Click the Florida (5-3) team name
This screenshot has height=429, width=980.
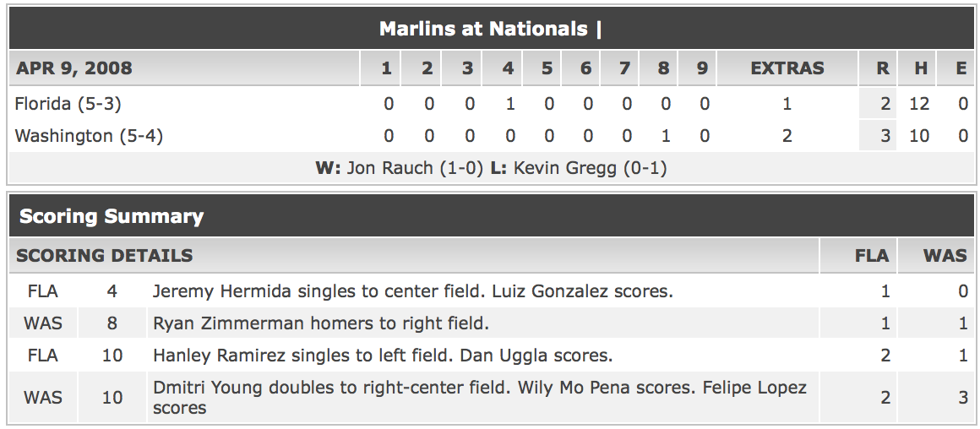[68, 103]
